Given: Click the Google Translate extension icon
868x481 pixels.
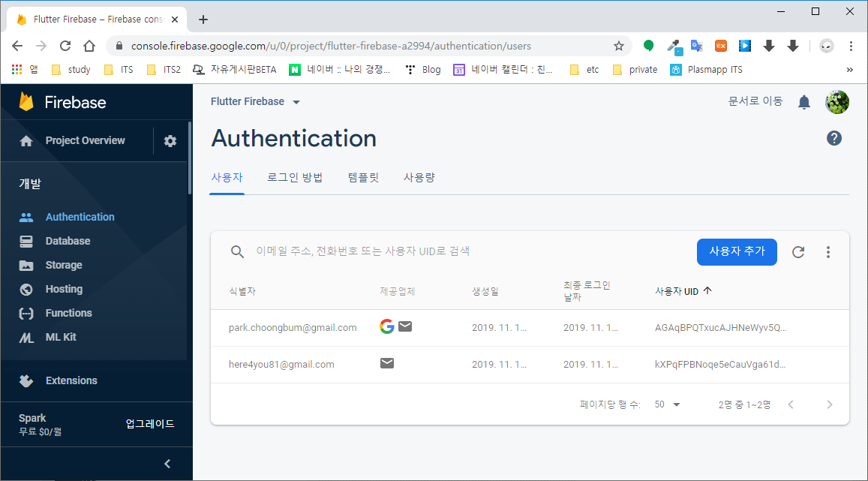Looking at the screenshot, I should click(696, 46).
